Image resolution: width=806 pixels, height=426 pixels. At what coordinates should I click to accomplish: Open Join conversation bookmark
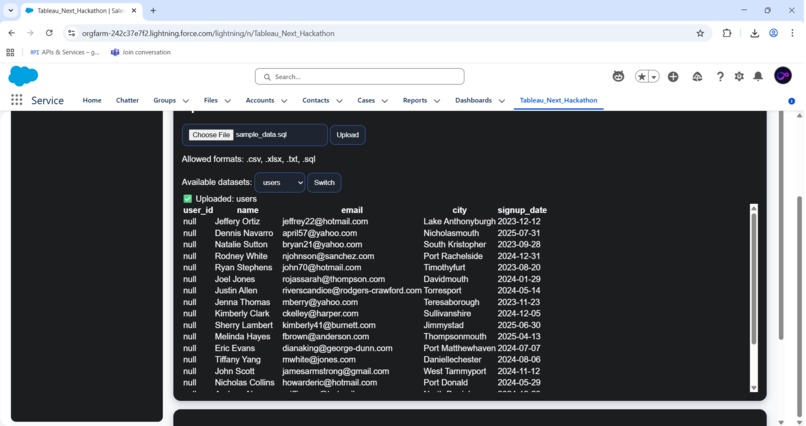(141, 52)
